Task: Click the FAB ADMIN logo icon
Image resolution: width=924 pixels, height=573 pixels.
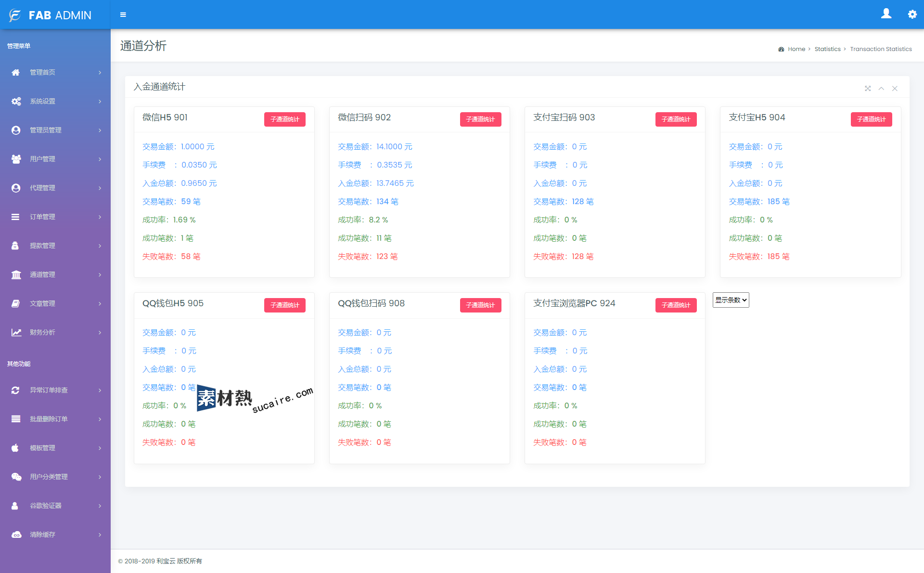Action: click(x=15, y=15)
